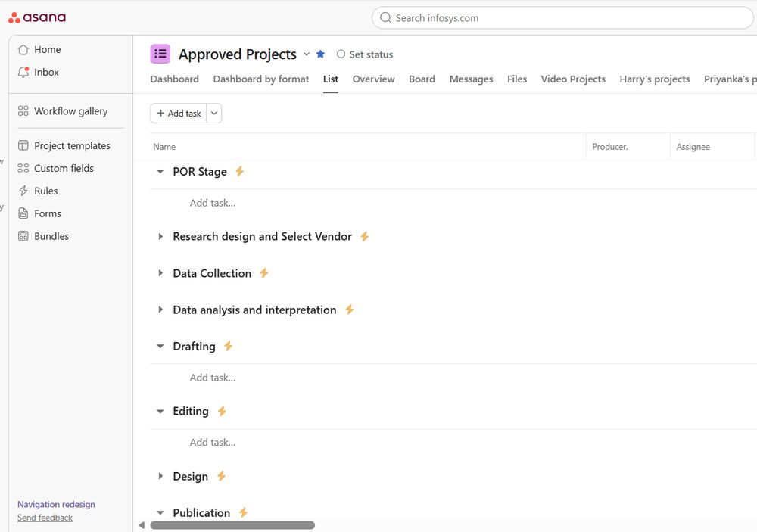Click the Workflow gallery grid icon

point(23,111)
